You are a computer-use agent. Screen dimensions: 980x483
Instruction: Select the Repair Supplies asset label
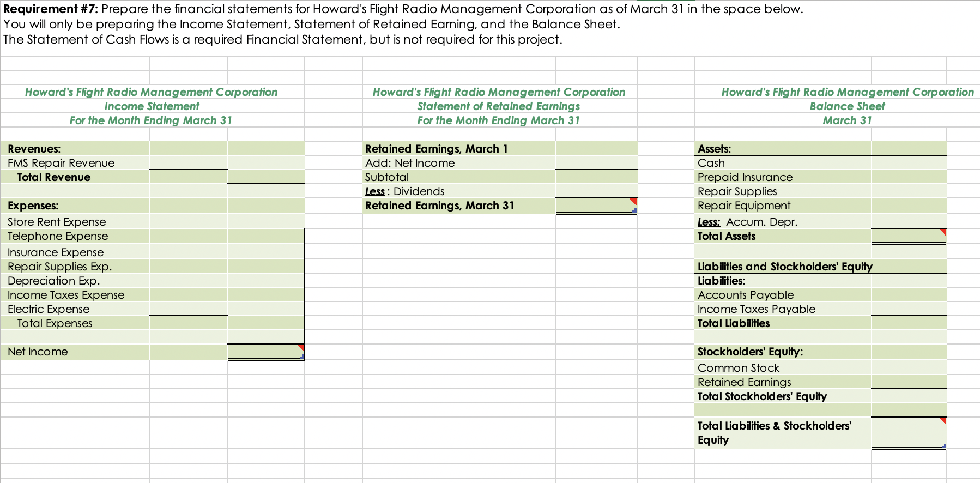(x=783, y=191)
